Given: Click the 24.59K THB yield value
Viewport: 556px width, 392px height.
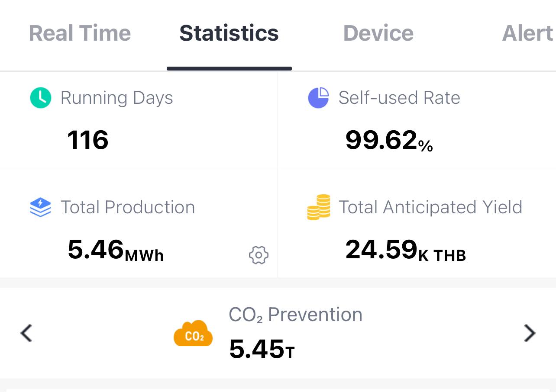Looking at the screenshot, I should (x=405, y=251).
